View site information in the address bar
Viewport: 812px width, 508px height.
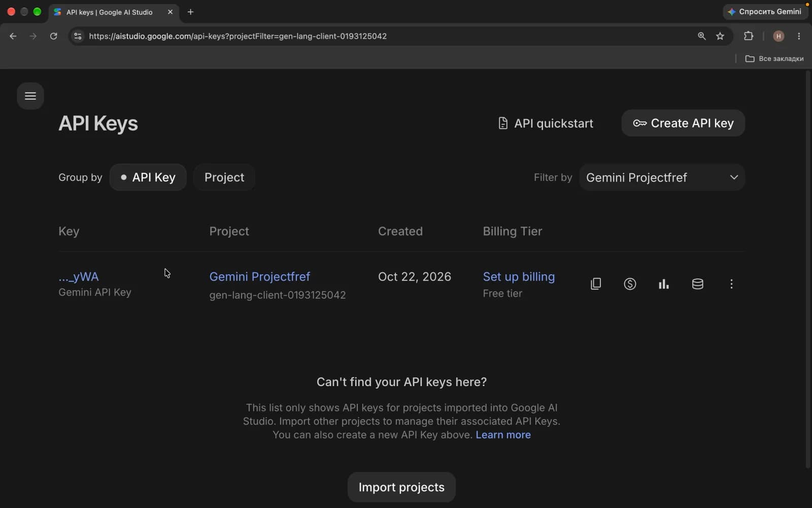[78, 36]
